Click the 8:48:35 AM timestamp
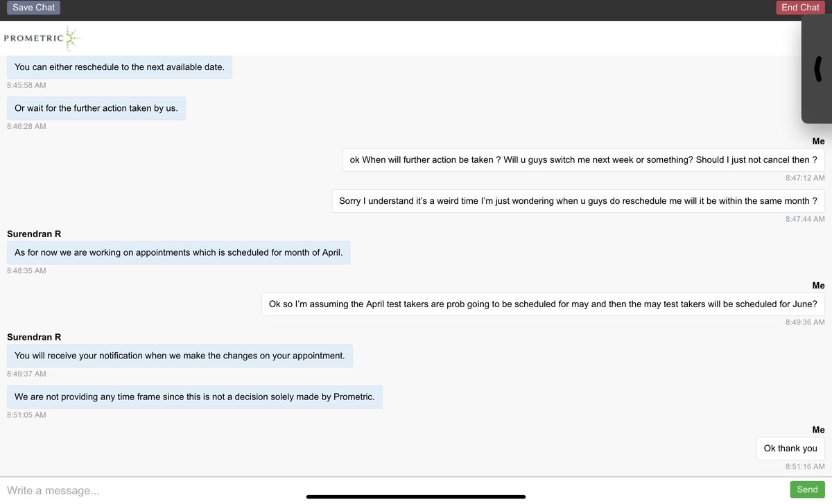Image resolution: width=832 pixels, height=504 pixels. coord(26,270)
